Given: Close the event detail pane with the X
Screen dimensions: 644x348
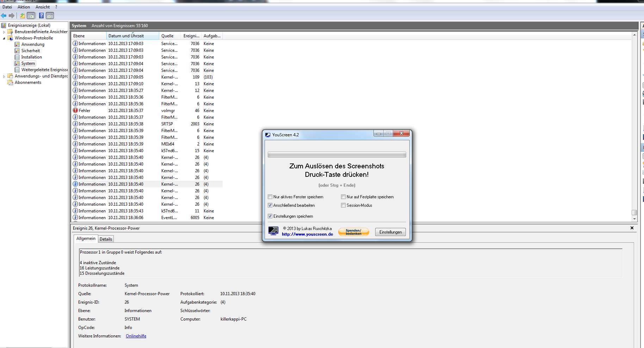Looking at the screenshot, I should [632, 228].
